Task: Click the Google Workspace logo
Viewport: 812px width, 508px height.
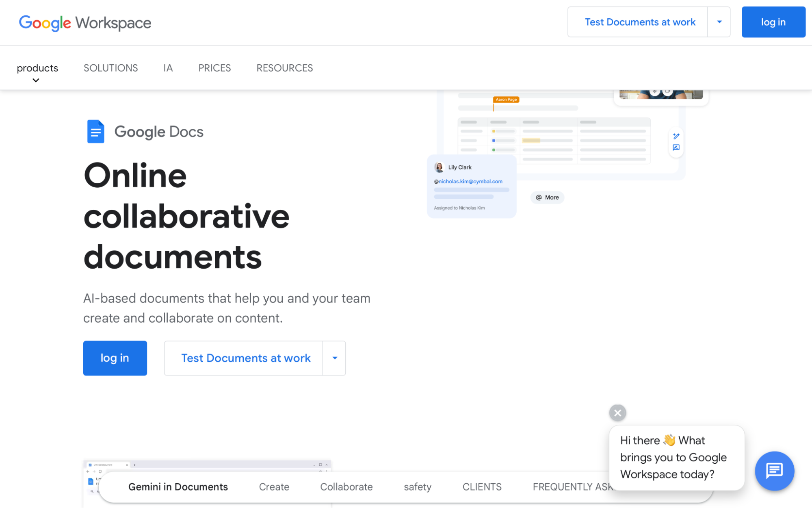Action: click(85, 23)
